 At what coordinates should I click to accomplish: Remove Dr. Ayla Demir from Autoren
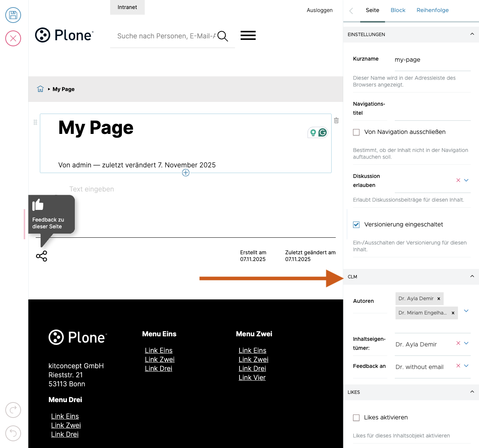439,299
